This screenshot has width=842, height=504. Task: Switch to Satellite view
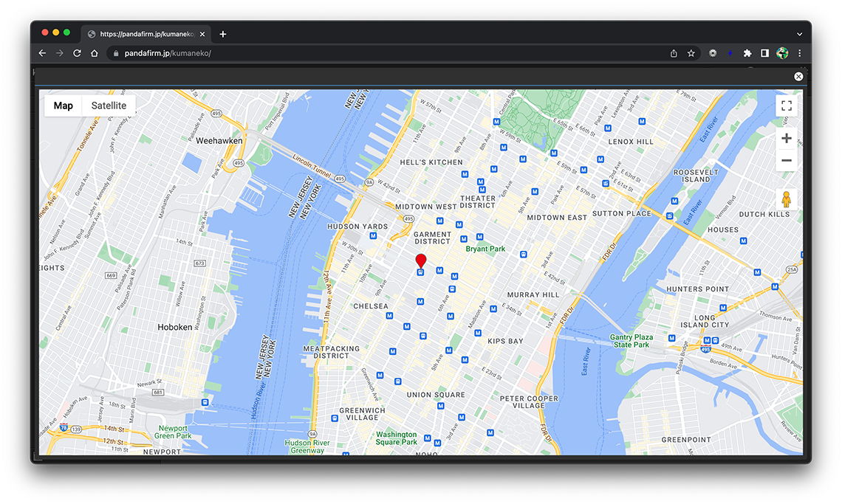(x=109, y=106)
